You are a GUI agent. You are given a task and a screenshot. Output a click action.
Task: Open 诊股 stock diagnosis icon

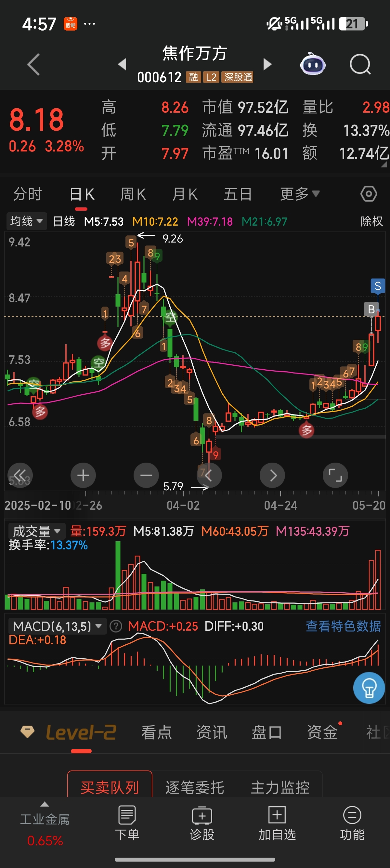click(x=202, y=823)
